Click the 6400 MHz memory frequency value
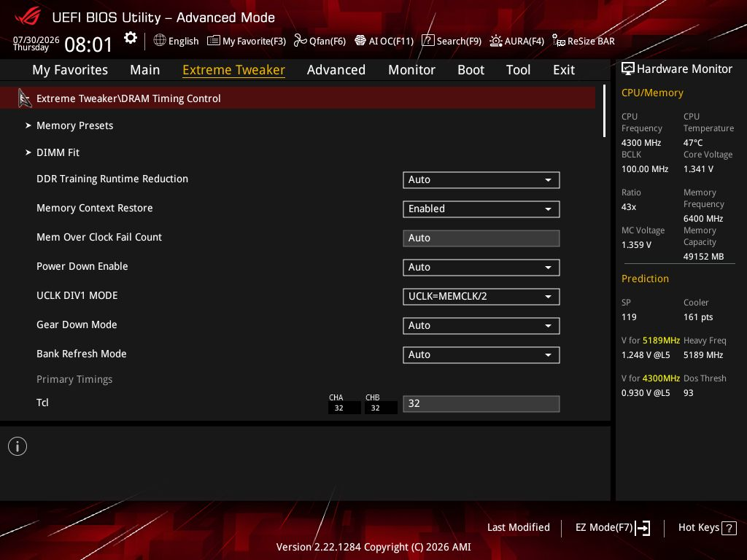 pos(703,219)
